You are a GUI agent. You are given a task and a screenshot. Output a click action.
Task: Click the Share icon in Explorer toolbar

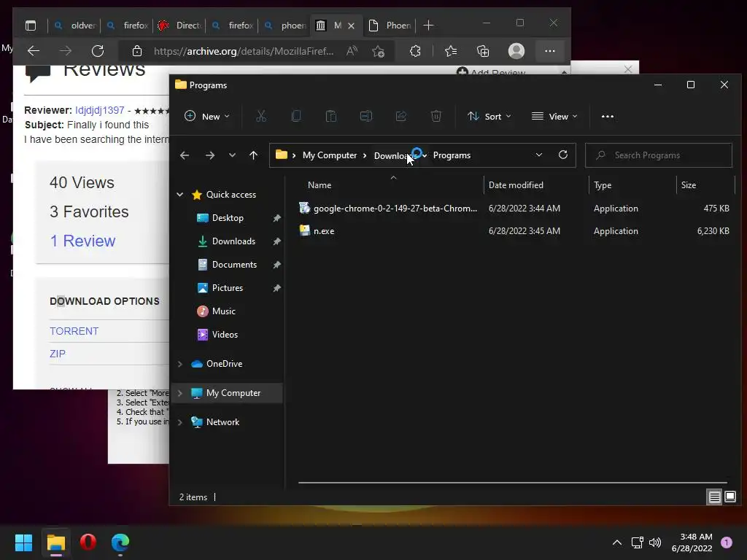click(401, 116)
